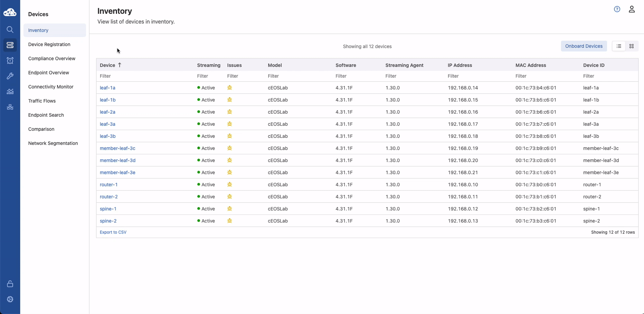Click the issues bug icon for leaf-1a
Screen dimensions: 644x314
pyautogui.click(x=230, y=88)
